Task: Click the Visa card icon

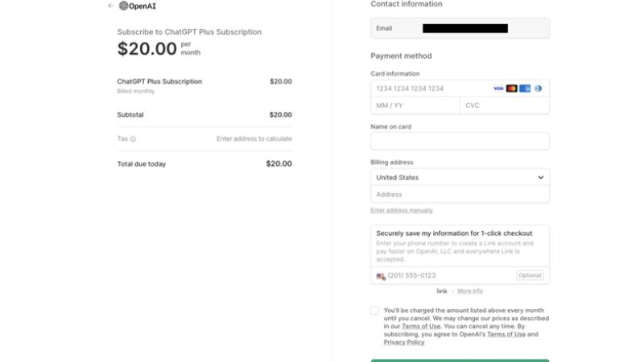Action: click(498, 88)
